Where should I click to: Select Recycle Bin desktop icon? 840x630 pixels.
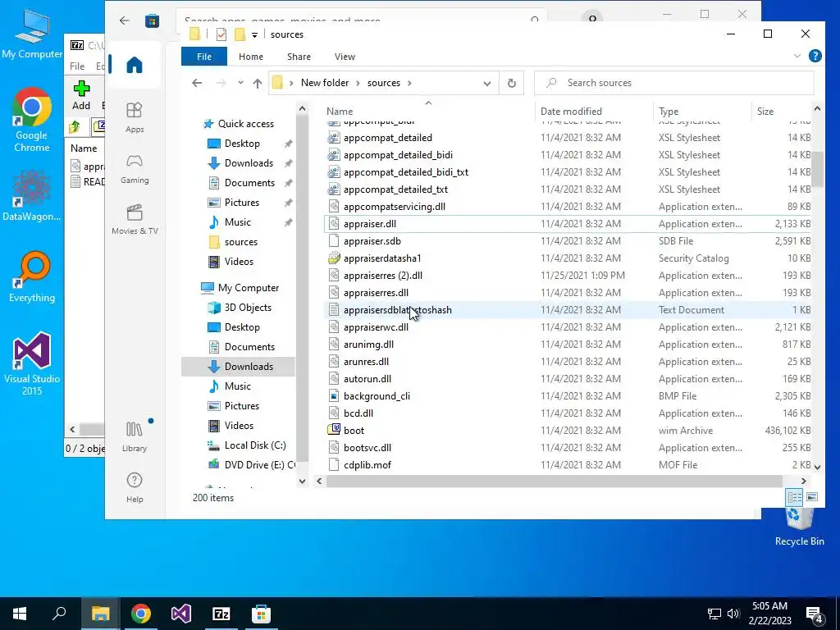(x=799, y=527)
